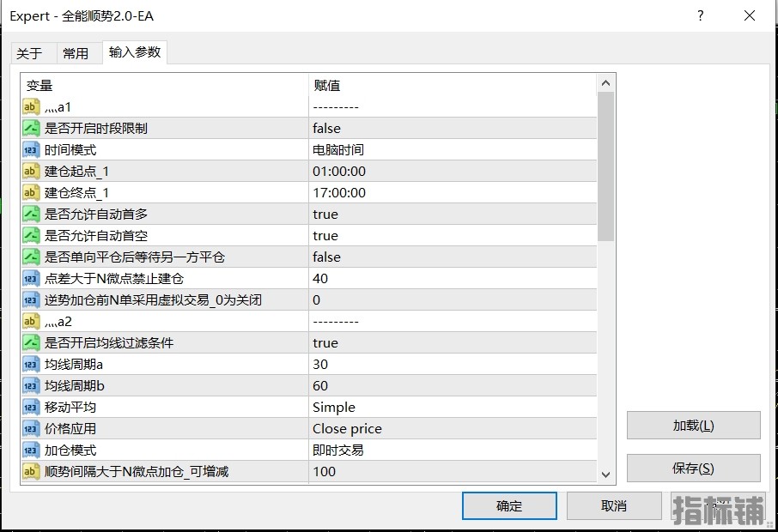Click the integer icon beside 时间模式
The image size is (778, 532).
point(31,150)
